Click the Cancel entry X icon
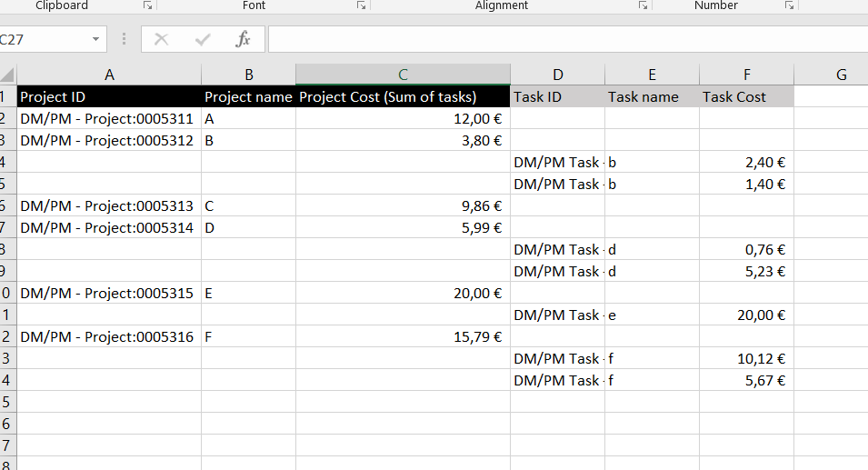Image resolution: width=868 pixels, height=470 pixels. pyautogui.click(x=161, y=39)
